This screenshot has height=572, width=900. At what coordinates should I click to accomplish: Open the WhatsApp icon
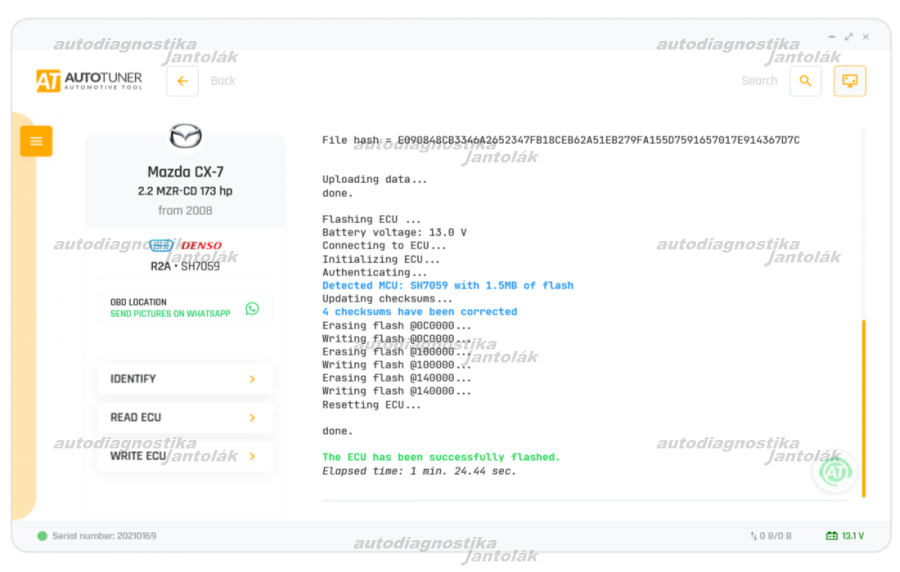[252, 309]
